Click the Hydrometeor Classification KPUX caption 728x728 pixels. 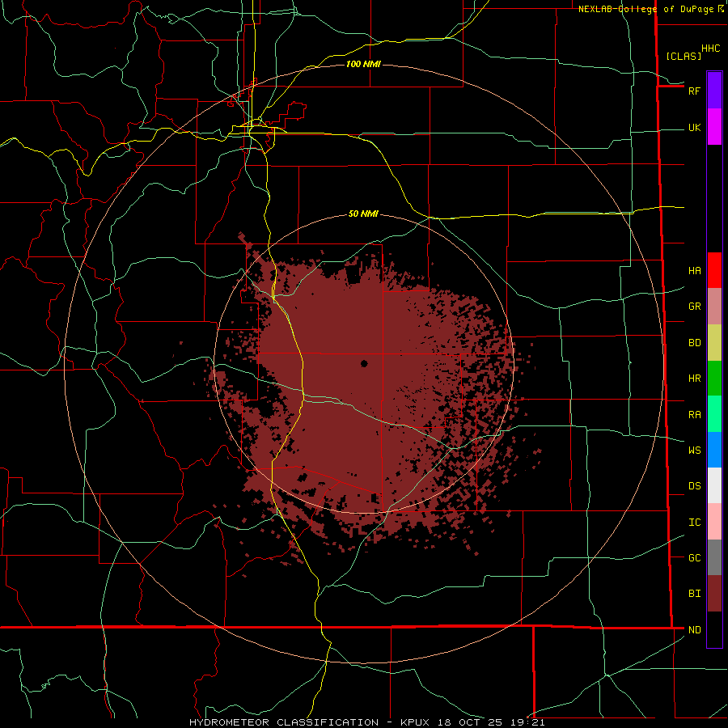click(366, 722)
